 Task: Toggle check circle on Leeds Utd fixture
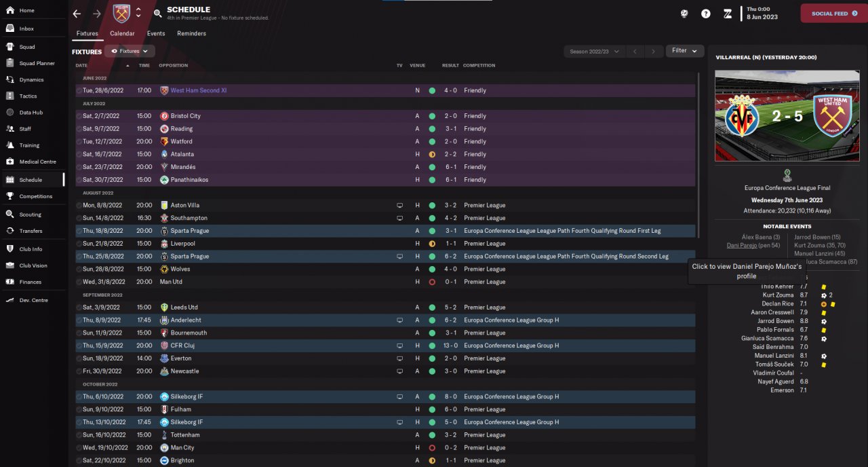tap(79, 307)
